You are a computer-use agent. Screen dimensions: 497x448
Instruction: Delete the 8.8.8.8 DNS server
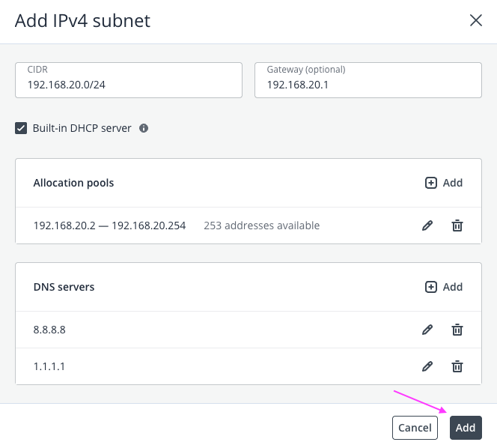click(457, 330)
